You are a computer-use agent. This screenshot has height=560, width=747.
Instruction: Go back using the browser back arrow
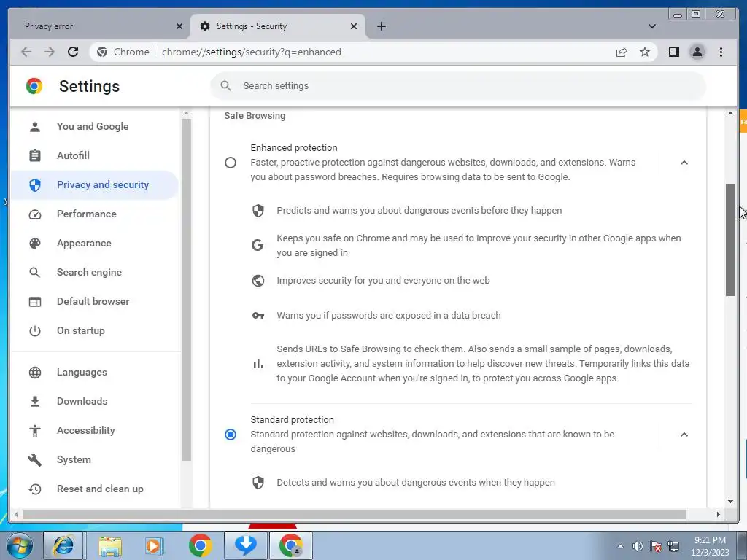26,52
